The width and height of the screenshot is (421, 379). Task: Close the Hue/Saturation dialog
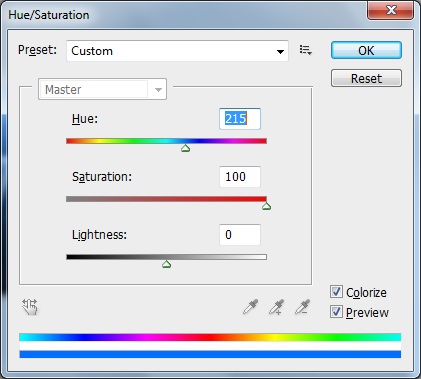[x=391, y=10]
